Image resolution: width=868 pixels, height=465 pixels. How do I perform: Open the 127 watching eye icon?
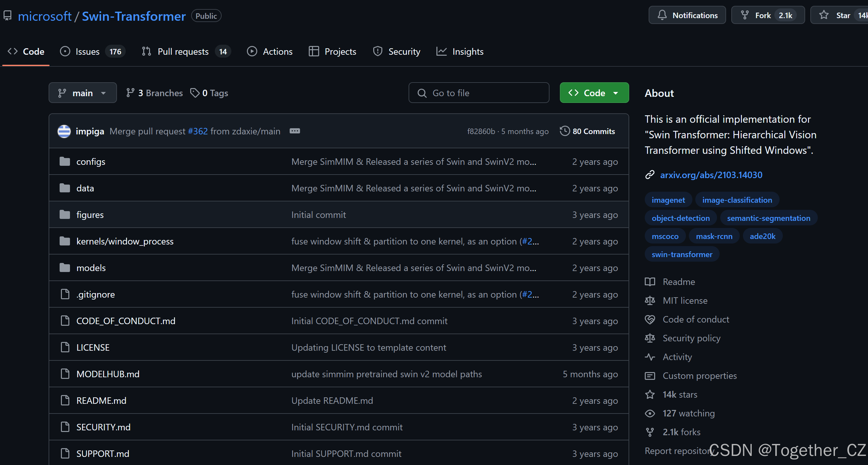650,413
